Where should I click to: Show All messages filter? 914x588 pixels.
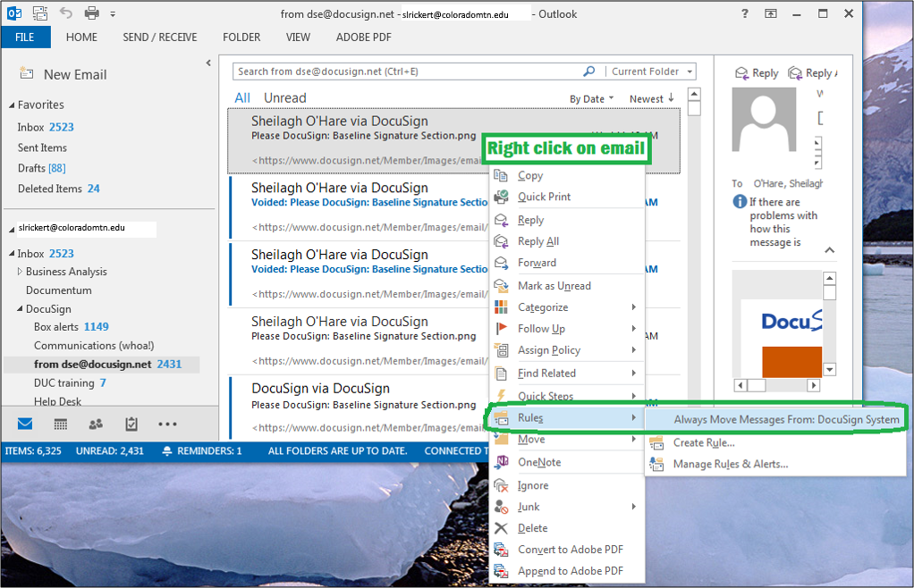coord(242,97)
